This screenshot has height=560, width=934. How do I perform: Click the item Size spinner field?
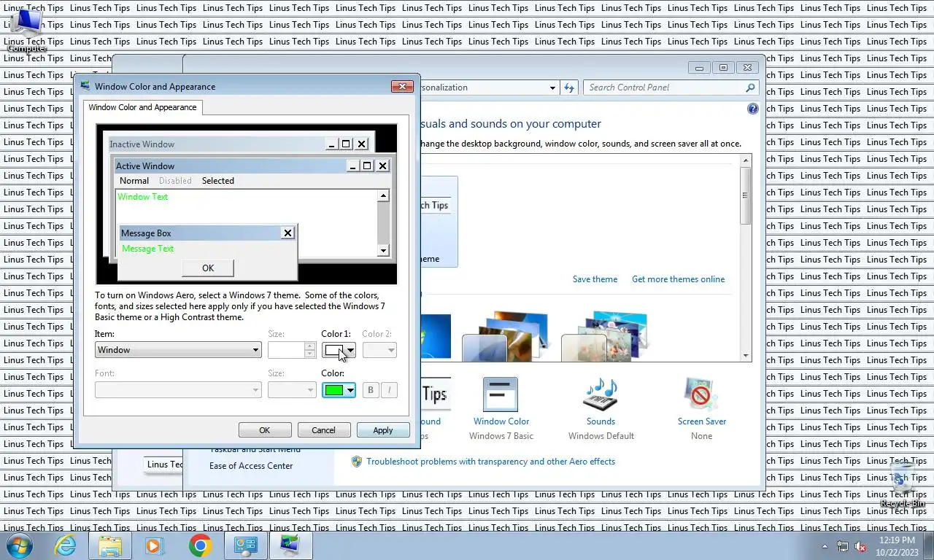tap(292, 350)
